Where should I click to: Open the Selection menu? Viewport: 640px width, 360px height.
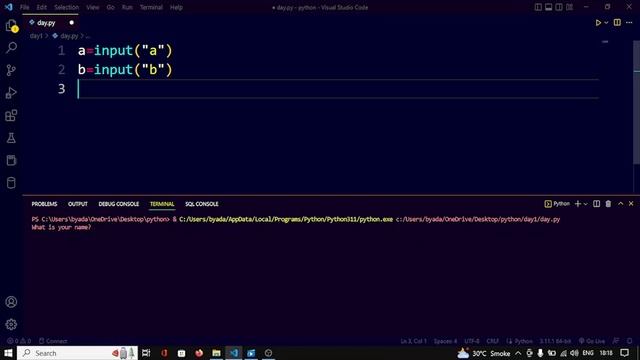click(x=67, y=7)
